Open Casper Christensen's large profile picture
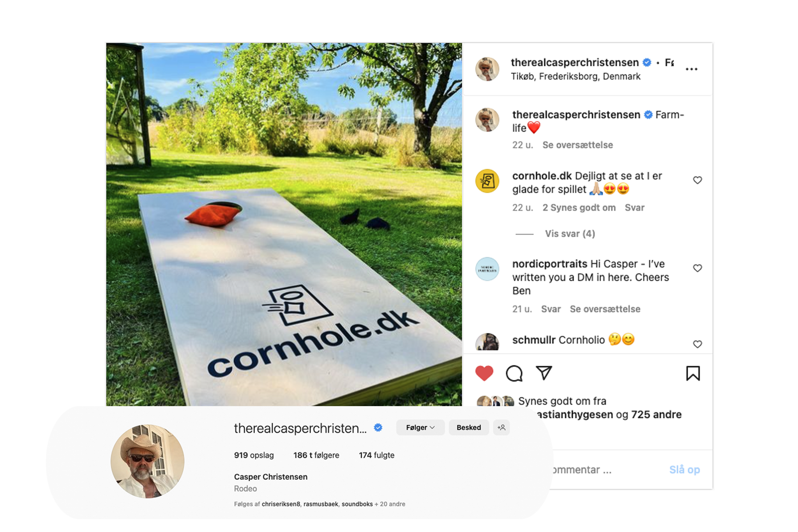 147,461
